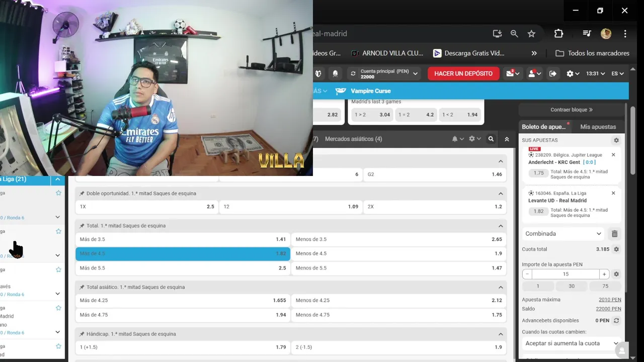Click HACER UN DEPÓSITO button

tap(463, 73)
